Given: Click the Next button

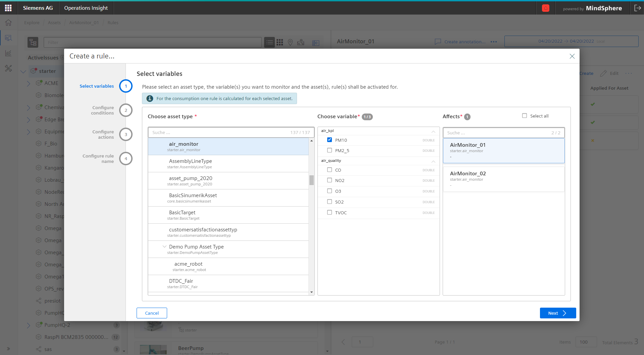Looking at the screenshot, I should (557, 313).
